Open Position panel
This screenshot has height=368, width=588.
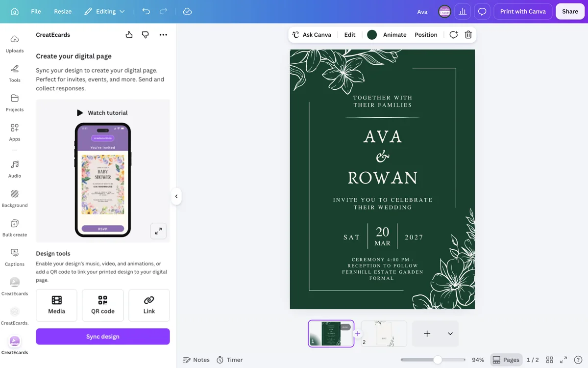click(x=426, y=34)
